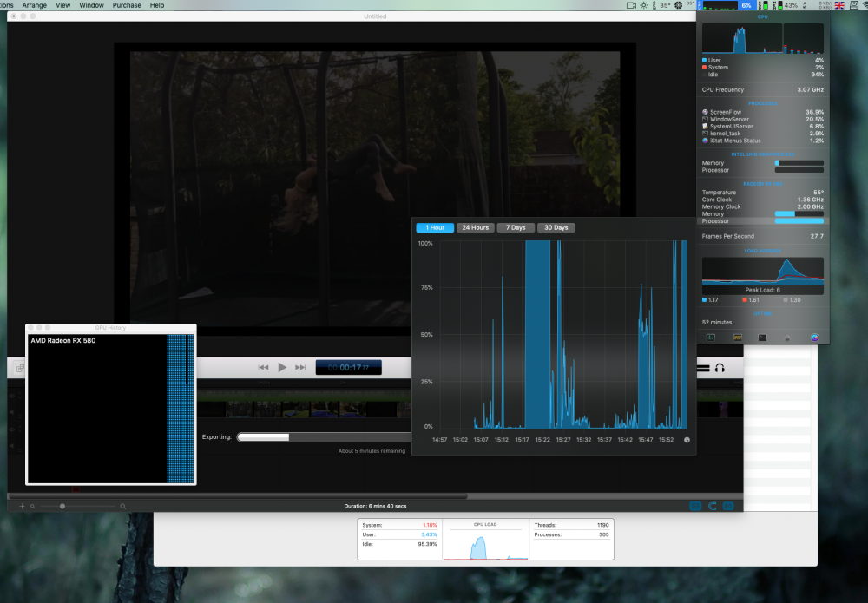
Task: Open the Help menu
Action: tap(157, 5)
